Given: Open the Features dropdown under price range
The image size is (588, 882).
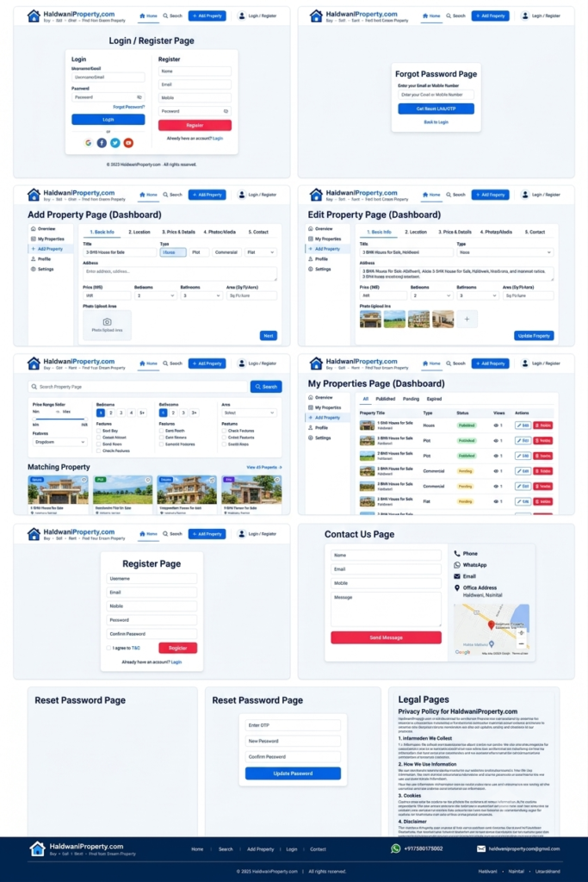Looking at the screenshot, I should coord(59,442).
